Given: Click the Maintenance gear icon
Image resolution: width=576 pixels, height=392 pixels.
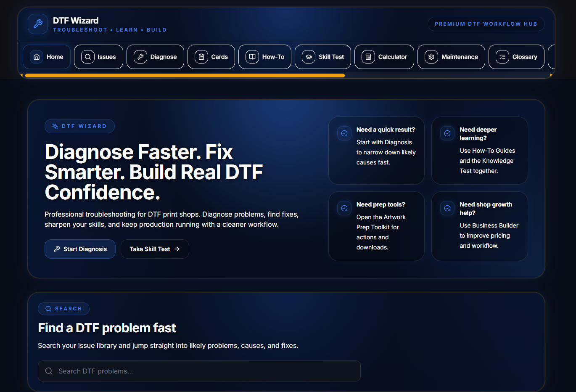Looking at the screenshot, I should [x=431, y=57].
